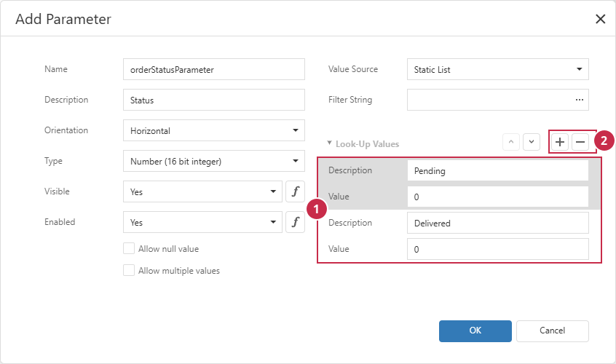Edit the value field under Pending
Screen dimensions: 616x364
point(498,197)
